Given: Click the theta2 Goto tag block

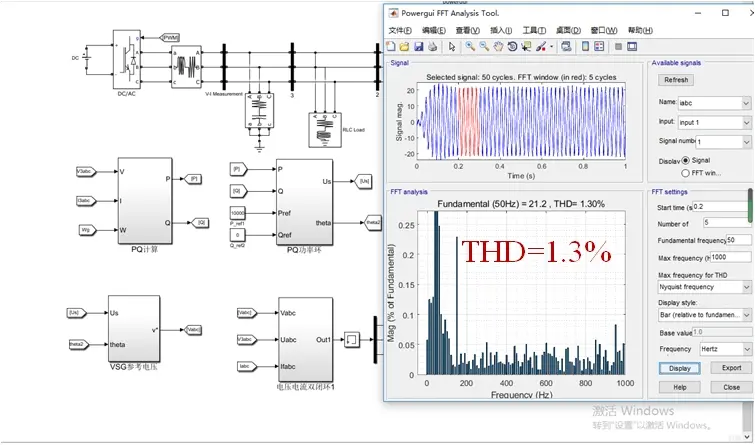Looking at the screenshot, I should click(373, 222).
